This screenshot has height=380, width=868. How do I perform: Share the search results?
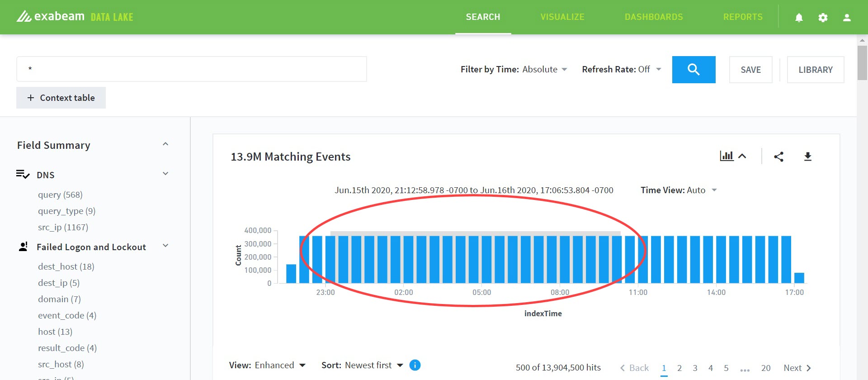pyautogui.click(x=778, y=157)
